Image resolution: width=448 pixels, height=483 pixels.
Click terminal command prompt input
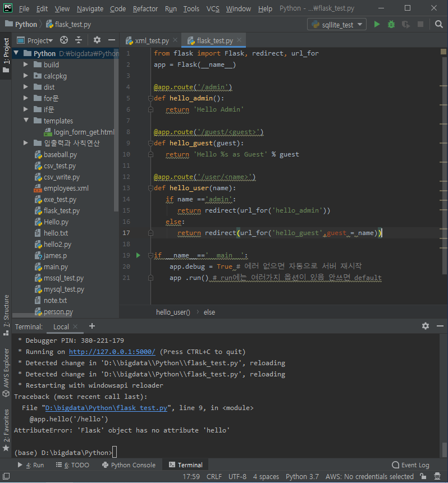pyautogui.click(x=115, y=452)
